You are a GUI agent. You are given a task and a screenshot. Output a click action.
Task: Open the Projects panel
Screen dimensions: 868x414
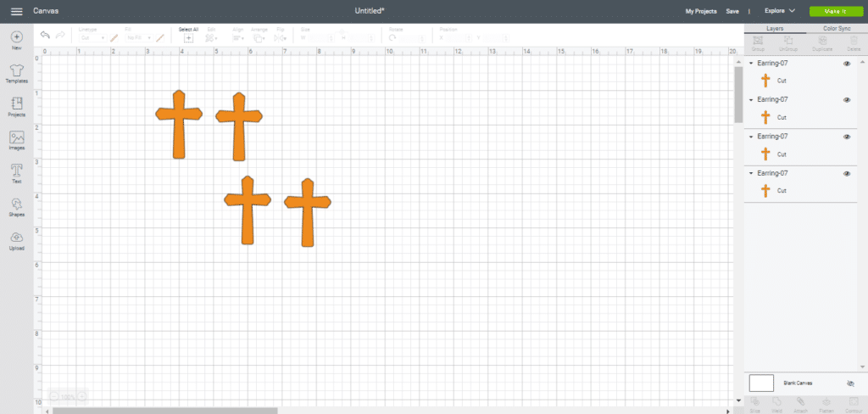[x=16, y=106]
